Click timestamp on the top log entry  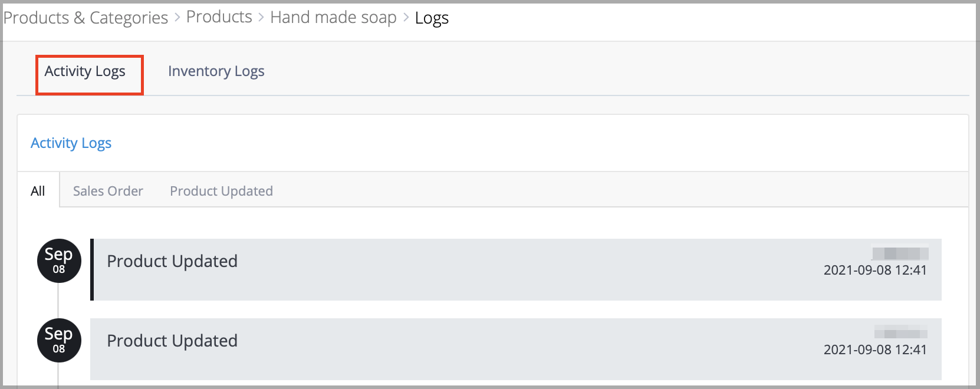click(x=875, y=270)
